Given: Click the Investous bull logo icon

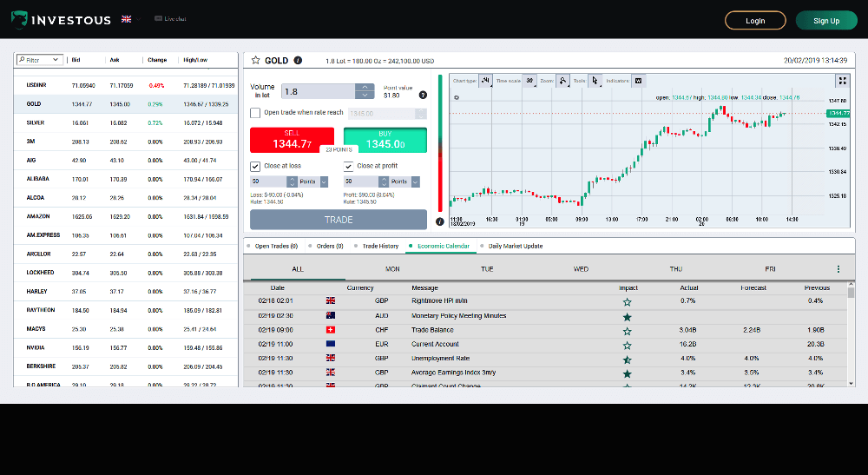Looking at the screenshot, I should 19,19.
